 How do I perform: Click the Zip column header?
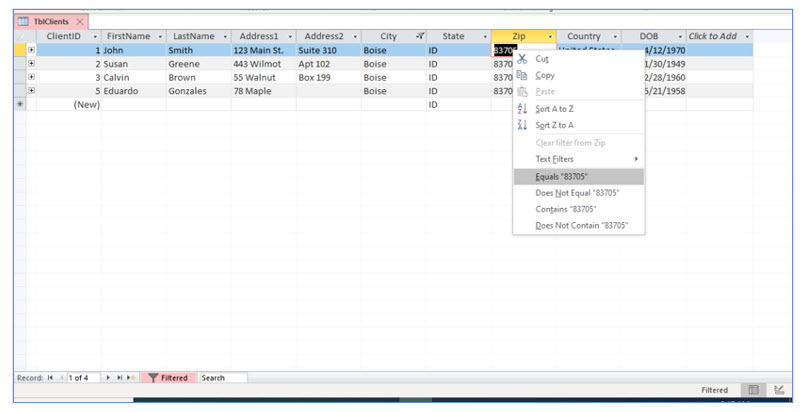(x=524, y=36)
